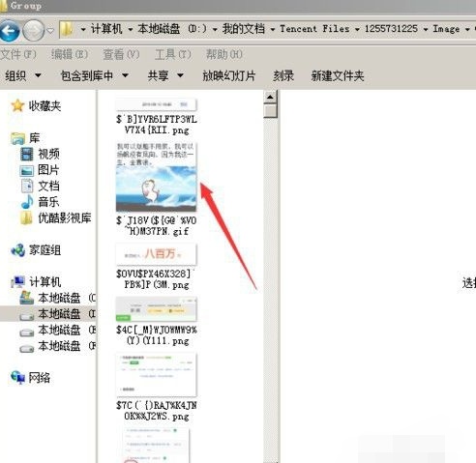Select Image in the address path

coord(446,29)
